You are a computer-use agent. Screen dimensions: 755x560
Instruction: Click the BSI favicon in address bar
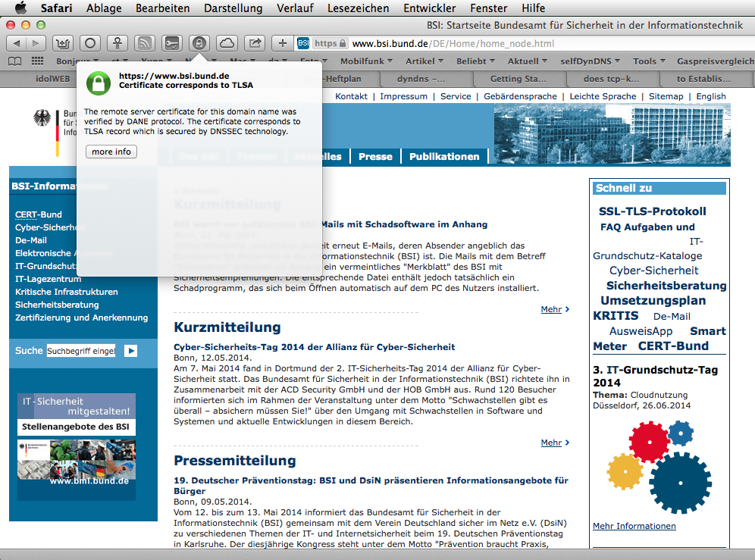[303, 43]
